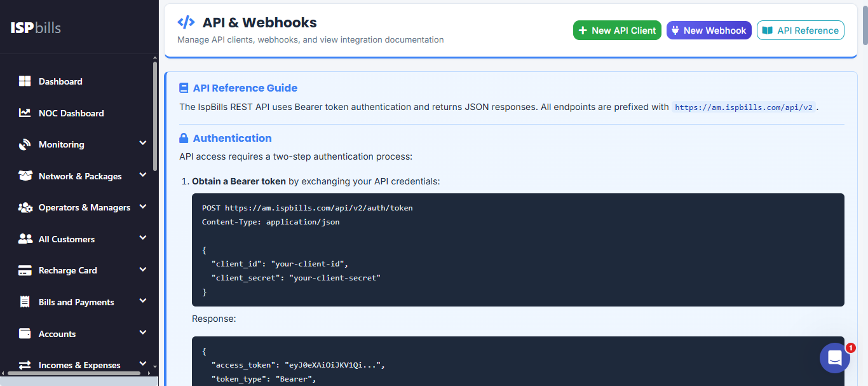Open the chat support bubble
The image size is (868, 386).
[x=834, y=358]
